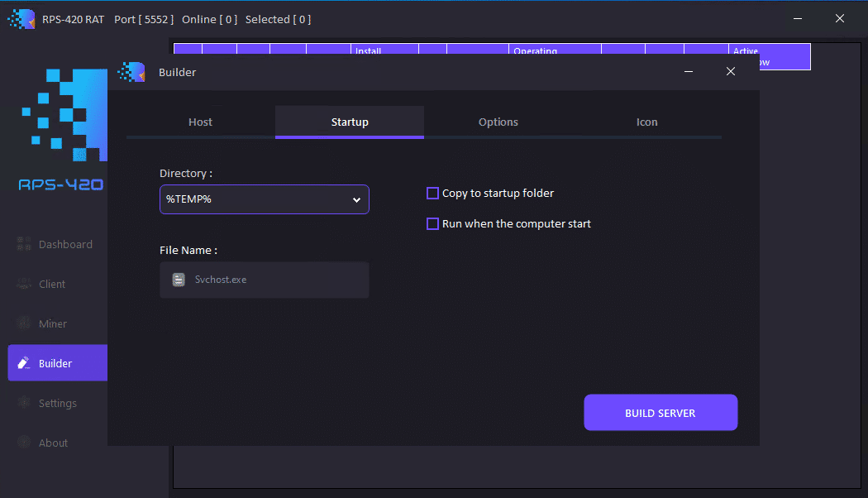
Task: Click the logo icon in the Builder title bar
Action: (131, 72)
